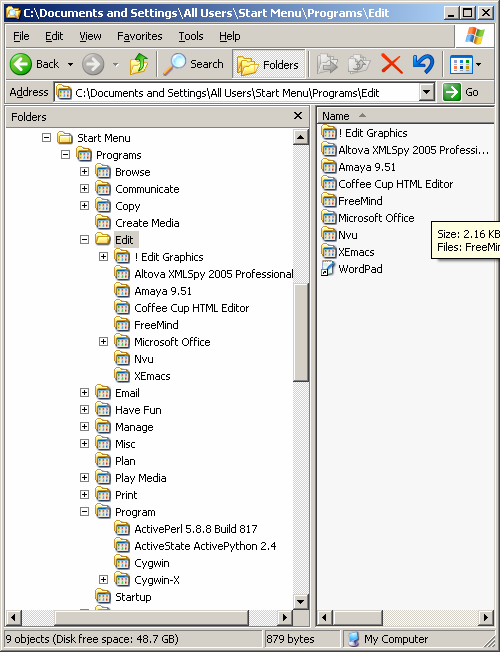Click the greyed Forward arrow button
The image size is (500, 652).
coord(93,64)
